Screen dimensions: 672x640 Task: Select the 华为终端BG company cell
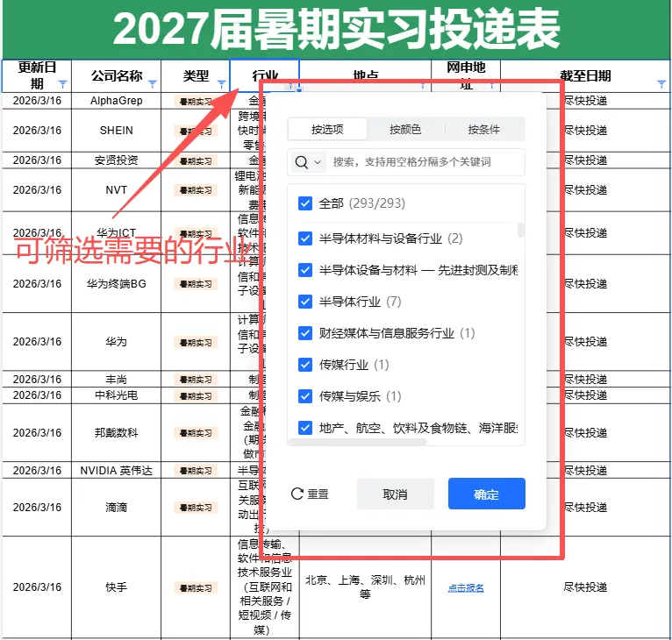pos(116,283)
